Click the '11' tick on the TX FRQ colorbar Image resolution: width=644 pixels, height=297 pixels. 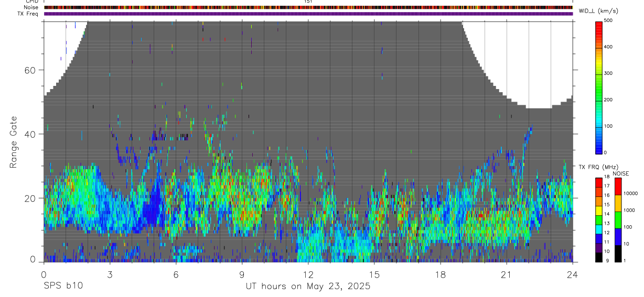(x=607, y=243)
